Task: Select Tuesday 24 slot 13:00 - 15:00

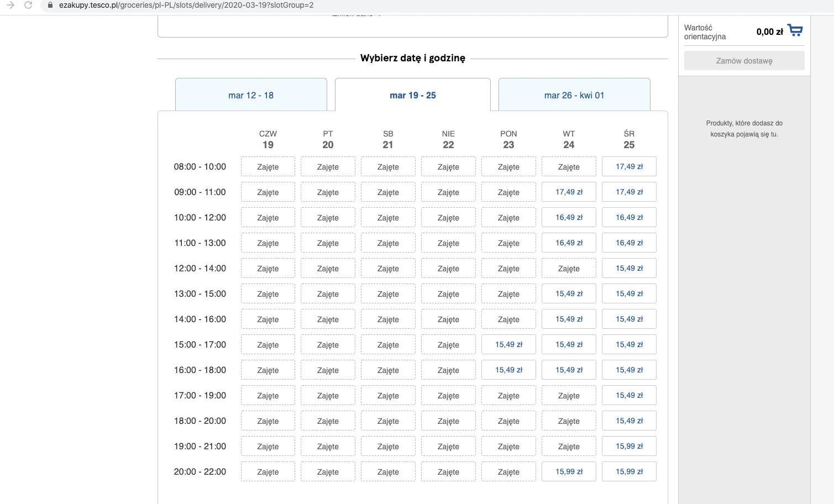Action: click(x=569, y=293)
